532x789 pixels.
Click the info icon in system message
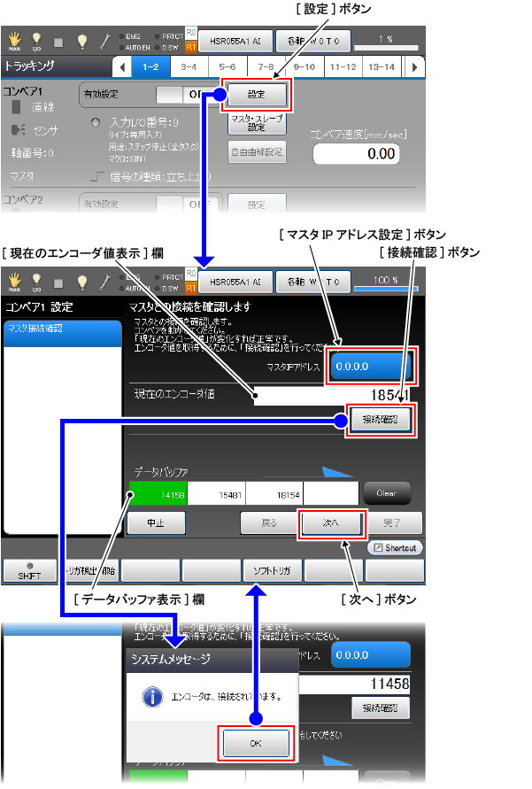(x=151, y=696)
